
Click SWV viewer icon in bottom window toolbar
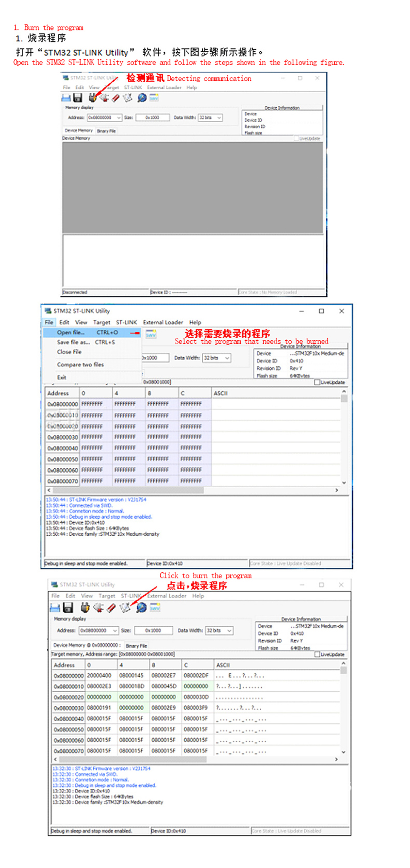coord(155,608)
